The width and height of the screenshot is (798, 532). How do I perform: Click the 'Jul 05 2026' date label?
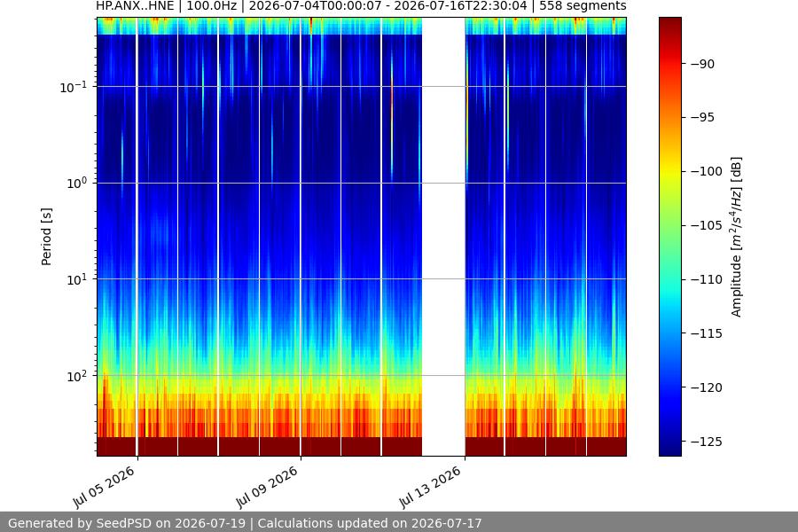coord(105,487)
